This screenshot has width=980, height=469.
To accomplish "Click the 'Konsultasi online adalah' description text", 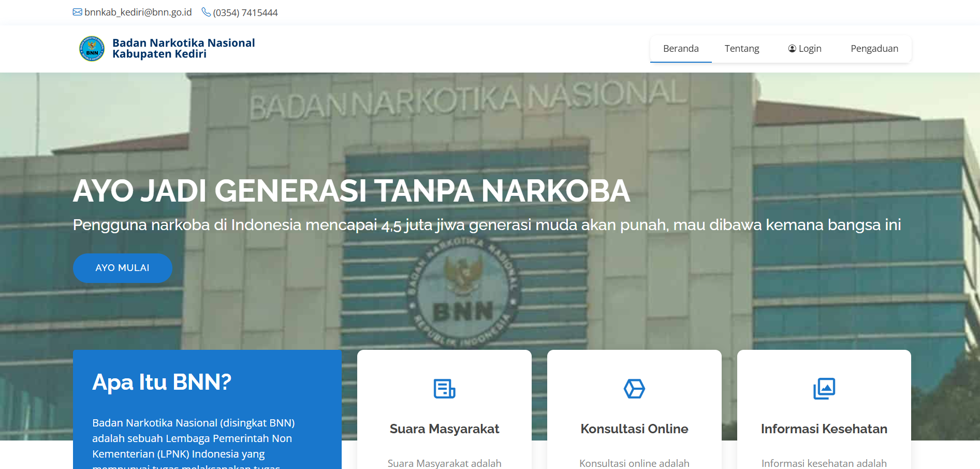I will coord(634,463).
